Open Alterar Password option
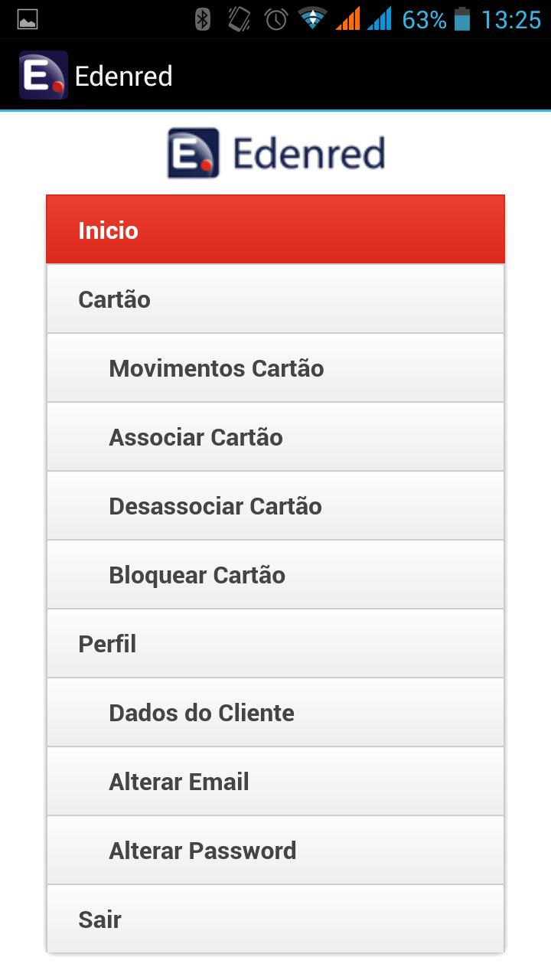The image size is (551, 980). pos(275,851)
